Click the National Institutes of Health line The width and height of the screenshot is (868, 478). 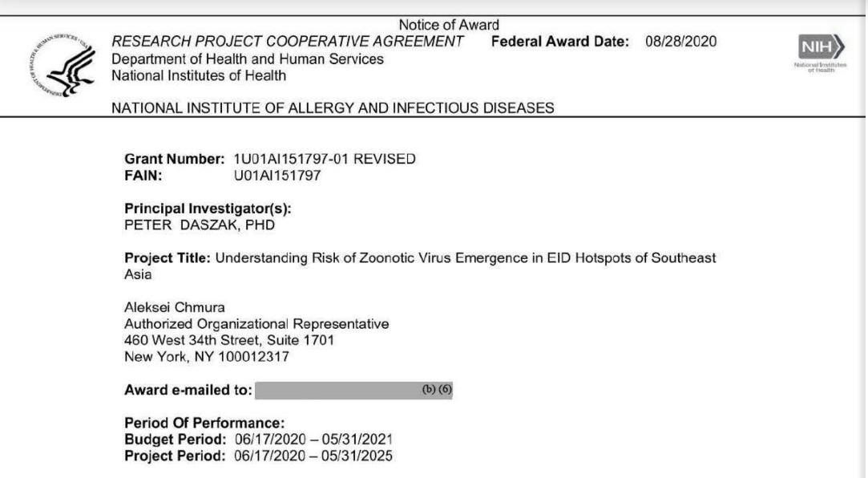pos(198,76)
